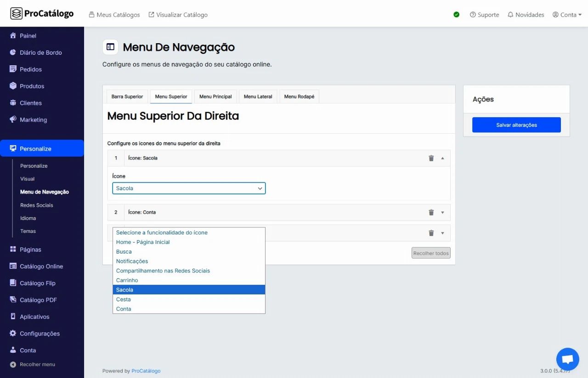Open Novidades bell notifications

pos(526,15)
